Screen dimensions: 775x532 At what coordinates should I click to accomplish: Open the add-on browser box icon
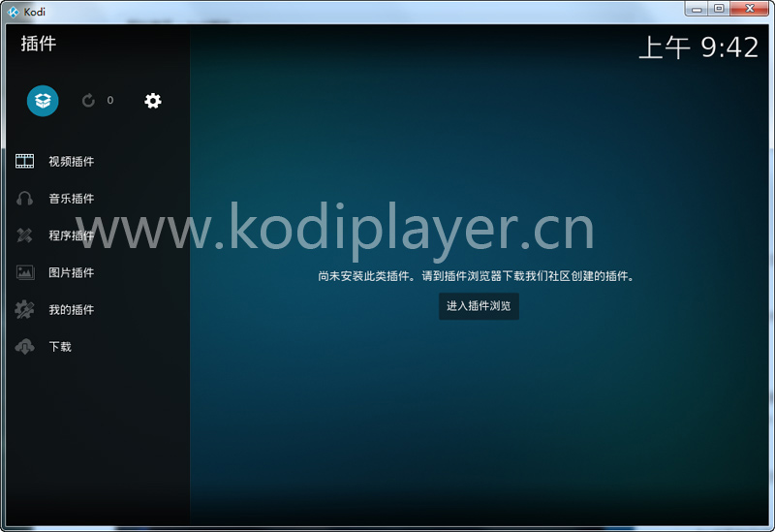tap(43, 101)
